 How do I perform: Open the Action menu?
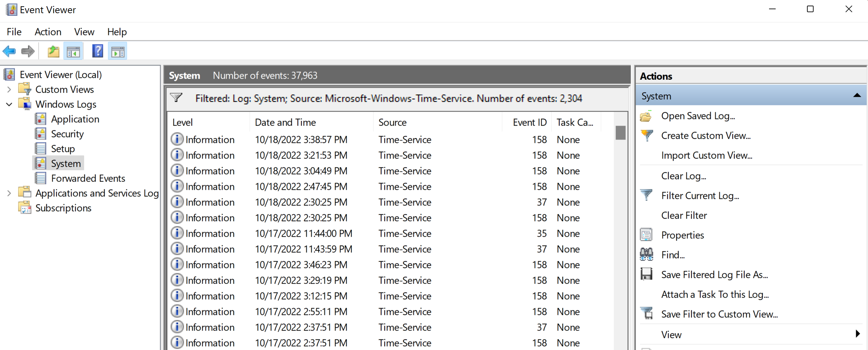48,32
